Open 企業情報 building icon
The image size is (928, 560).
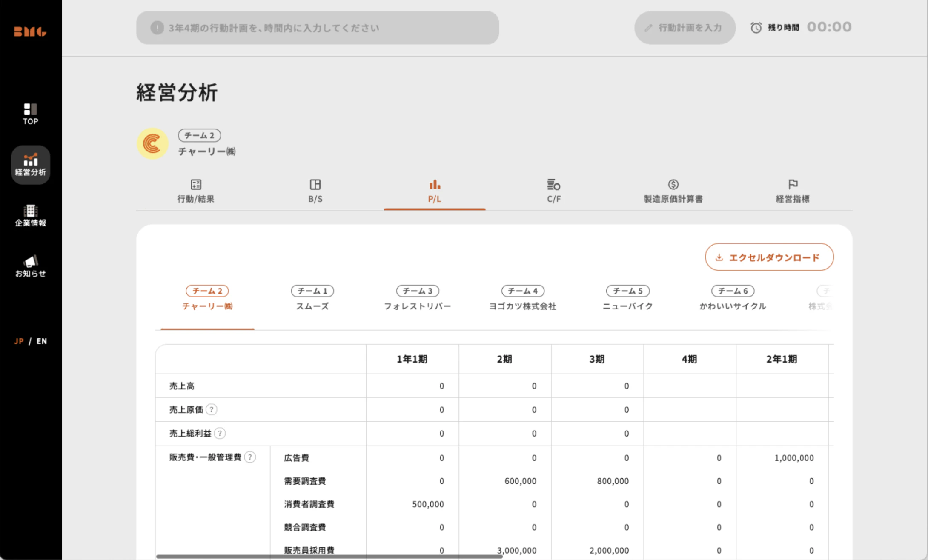(30, 215)
